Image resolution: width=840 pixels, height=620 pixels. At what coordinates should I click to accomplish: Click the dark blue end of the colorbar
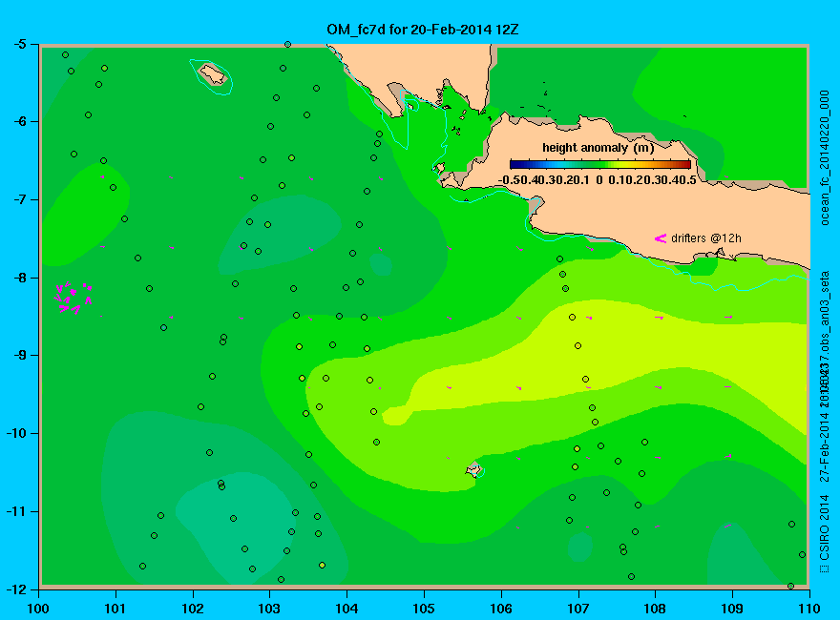(514, 164)
